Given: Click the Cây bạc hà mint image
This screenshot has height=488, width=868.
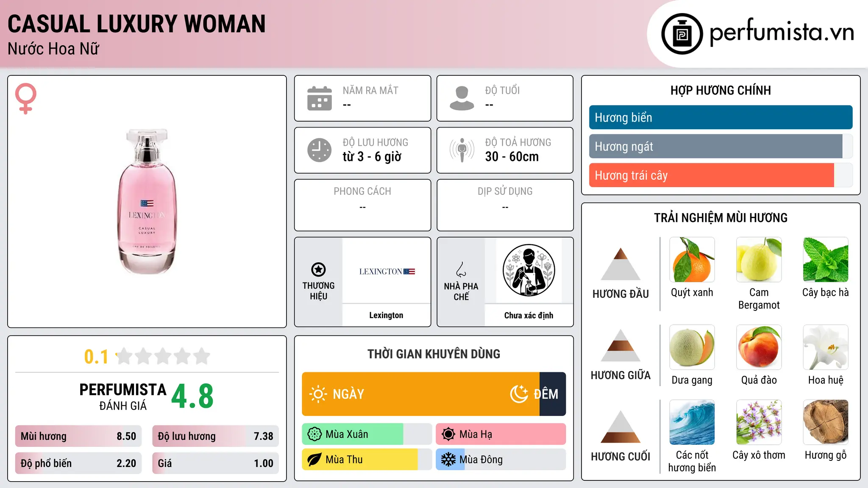Looking at the screenshot, I should pos(826,260).
